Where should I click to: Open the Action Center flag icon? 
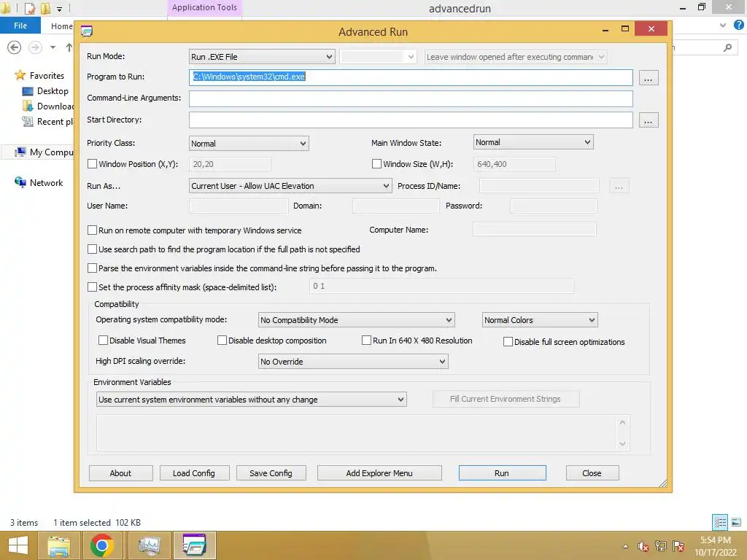coord(678,546)
